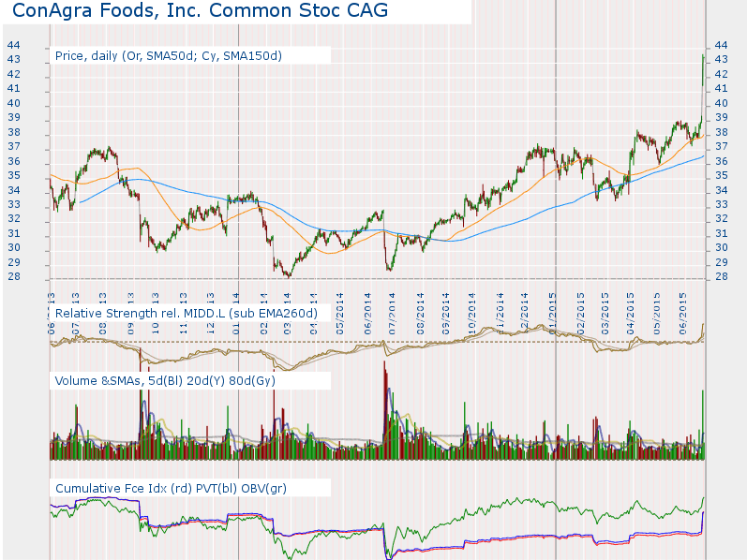This screenshot has width=747, height=560.
Task: Select 31 on the left price axis
Action: pos(14,233)
